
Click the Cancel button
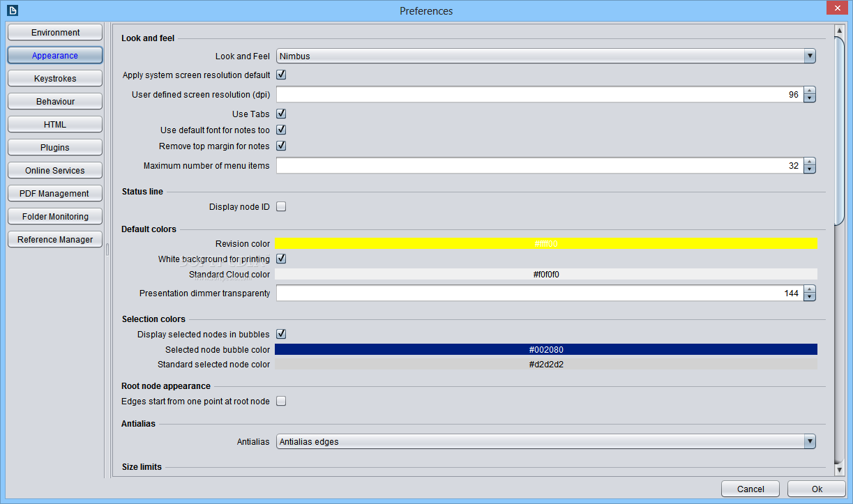tap(750, 489)
